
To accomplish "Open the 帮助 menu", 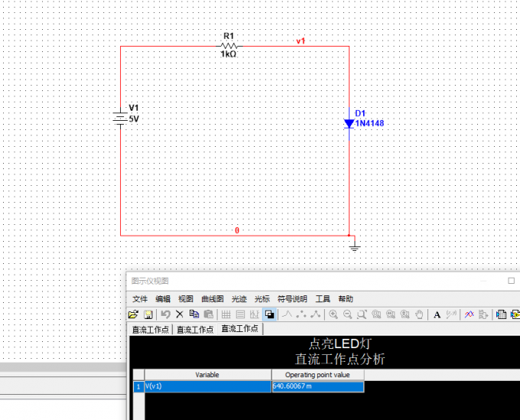I will pos(346,299).
